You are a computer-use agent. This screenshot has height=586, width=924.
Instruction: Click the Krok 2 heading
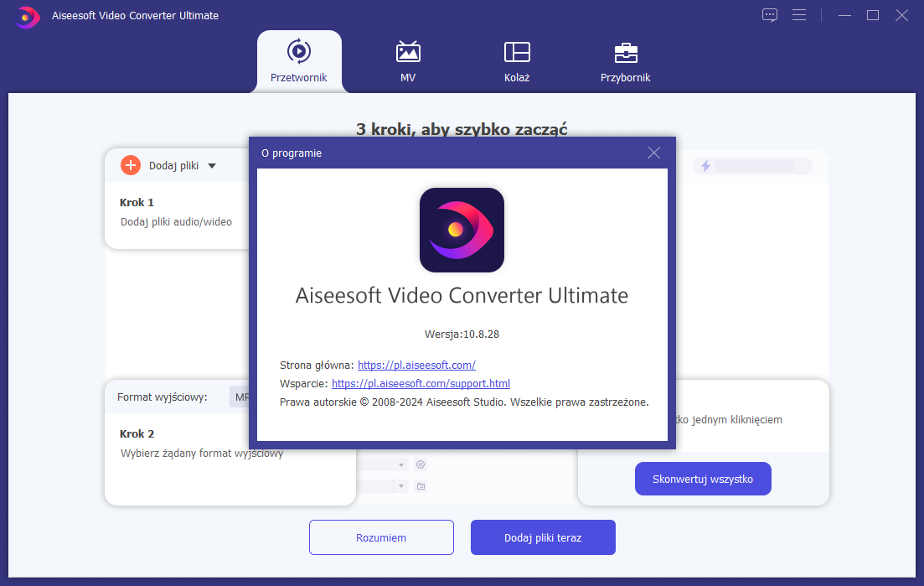[137, 434]
